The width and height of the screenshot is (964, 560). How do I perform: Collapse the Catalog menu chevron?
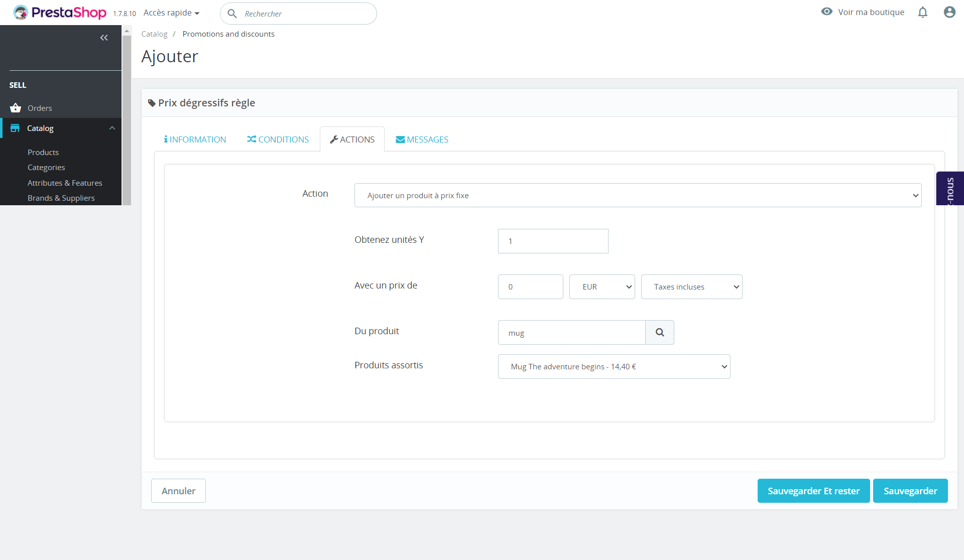112,128
